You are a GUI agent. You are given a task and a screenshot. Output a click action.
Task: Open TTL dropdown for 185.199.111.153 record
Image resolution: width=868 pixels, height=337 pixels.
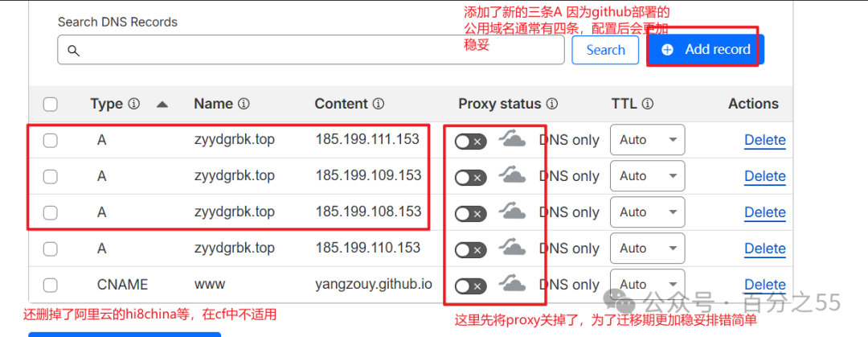[647, 140]
